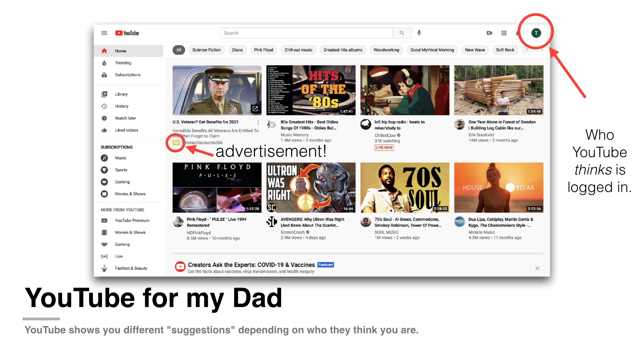Open Movies & Shows under Subscriptions
Viewport: 644px width, 362px height.
point(129,194)
